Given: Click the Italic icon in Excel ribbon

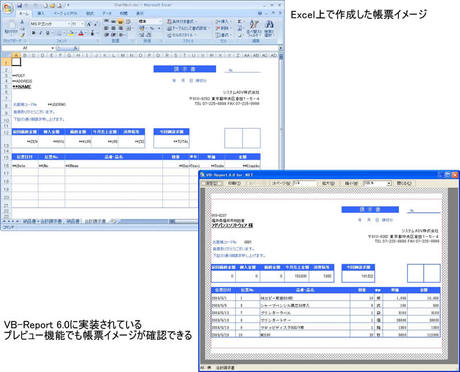Looking at the screenshot, I should point(41,33).
